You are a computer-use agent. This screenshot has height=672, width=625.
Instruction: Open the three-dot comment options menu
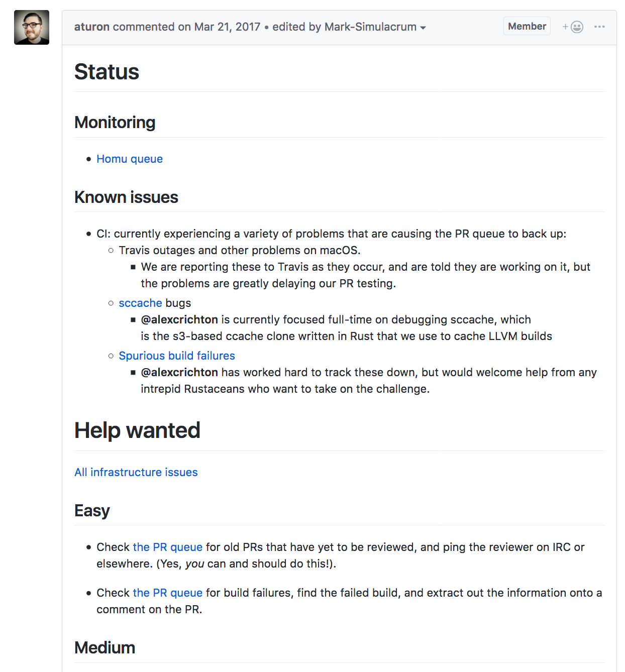click(x=599, y=27)
